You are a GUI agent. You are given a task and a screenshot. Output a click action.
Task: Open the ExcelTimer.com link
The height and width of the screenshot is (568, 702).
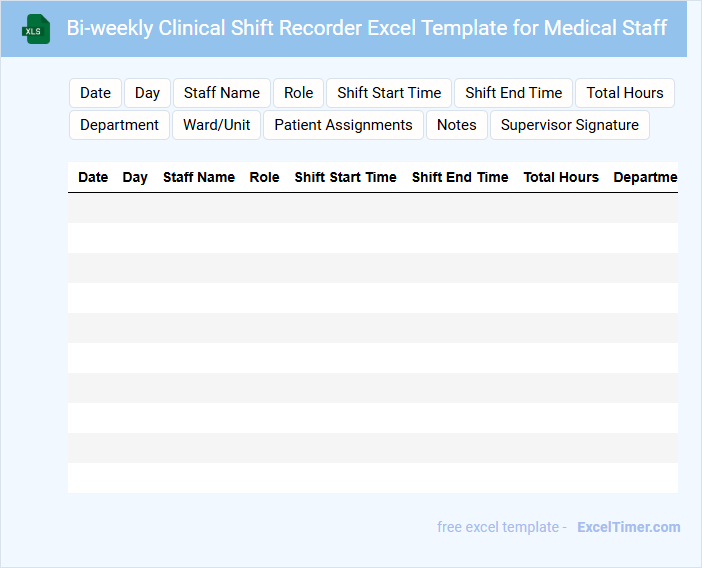tap(628, 527)
